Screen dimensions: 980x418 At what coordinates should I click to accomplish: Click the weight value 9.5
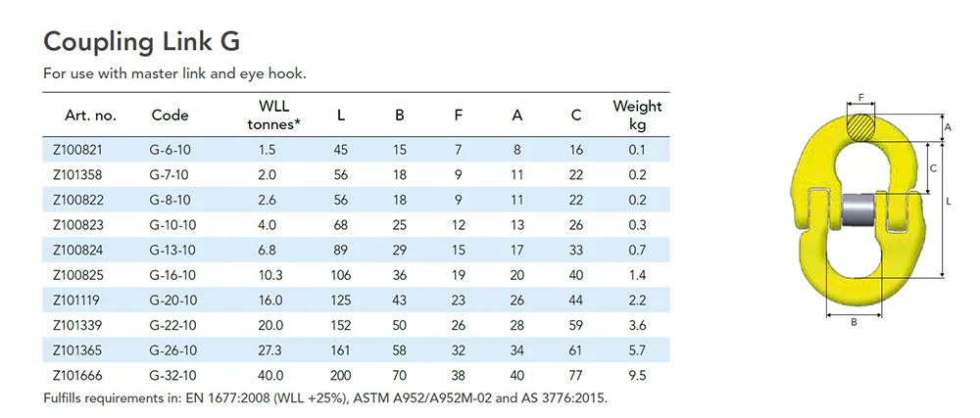coord(637,374)
